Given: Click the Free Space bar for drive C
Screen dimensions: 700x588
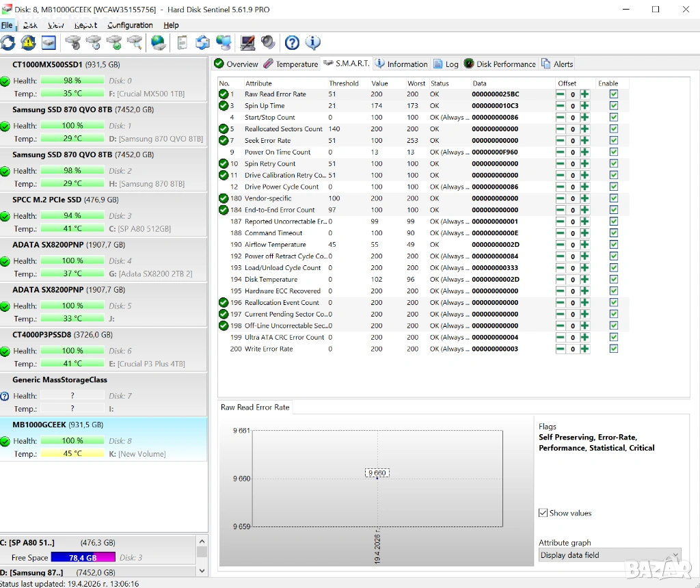Looking at the screenshot, I should (83, 558).
